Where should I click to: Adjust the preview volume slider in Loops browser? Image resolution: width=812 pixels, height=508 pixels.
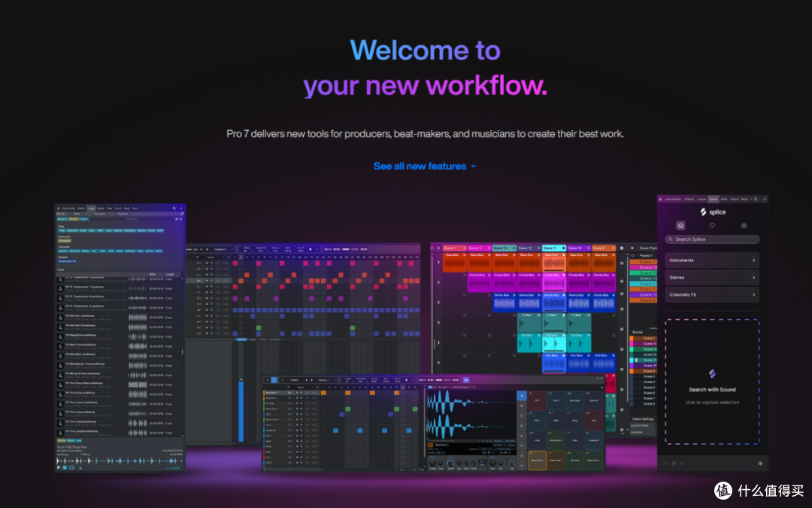pyautogui.click(x=172, y=467)
